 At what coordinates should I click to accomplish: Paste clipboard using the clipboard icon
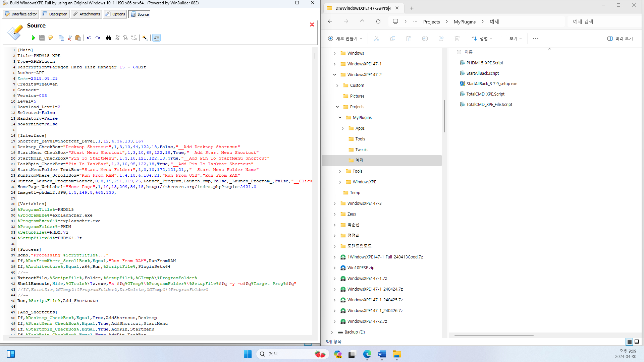78,38
